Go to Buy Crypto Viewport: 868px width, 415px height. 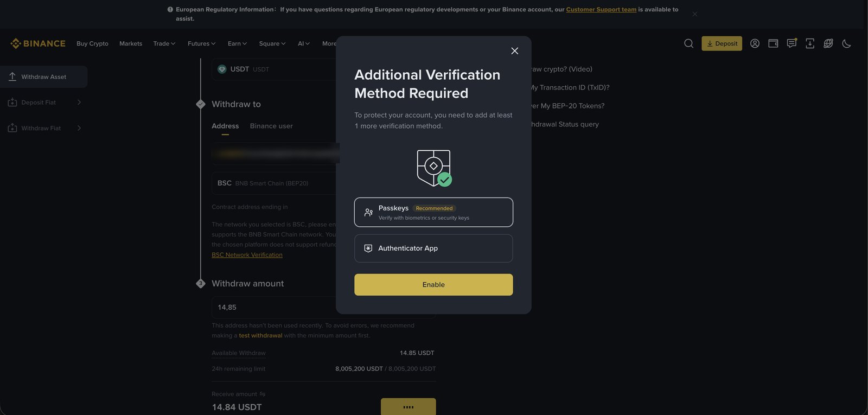pyautogui.click(x=92, y=43)
